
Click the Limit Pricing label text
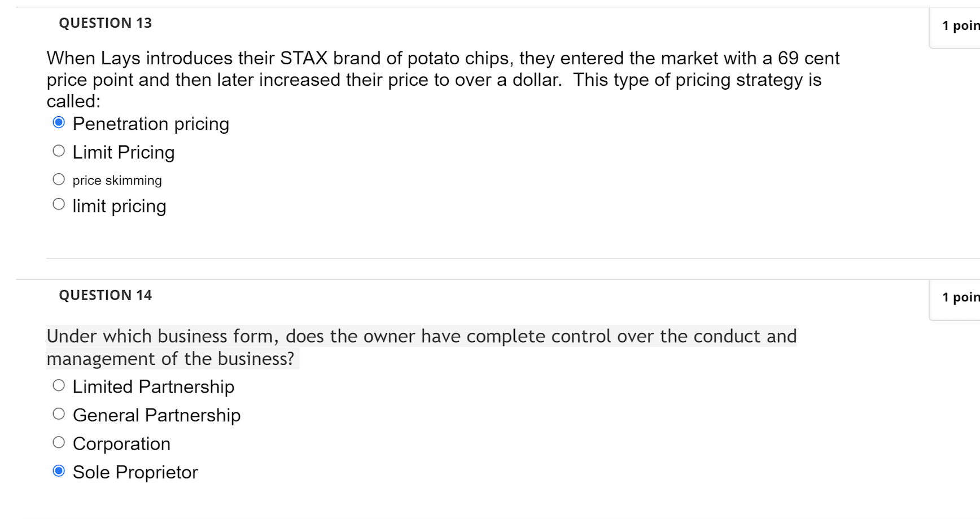pos(123,152)
